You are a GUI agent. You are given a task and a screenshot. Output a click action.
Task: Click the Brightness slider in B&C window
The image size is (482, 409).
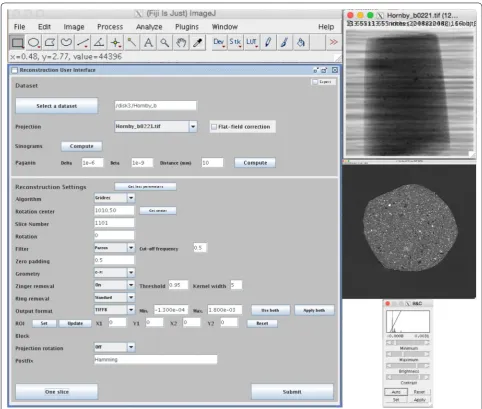(408, 366)
